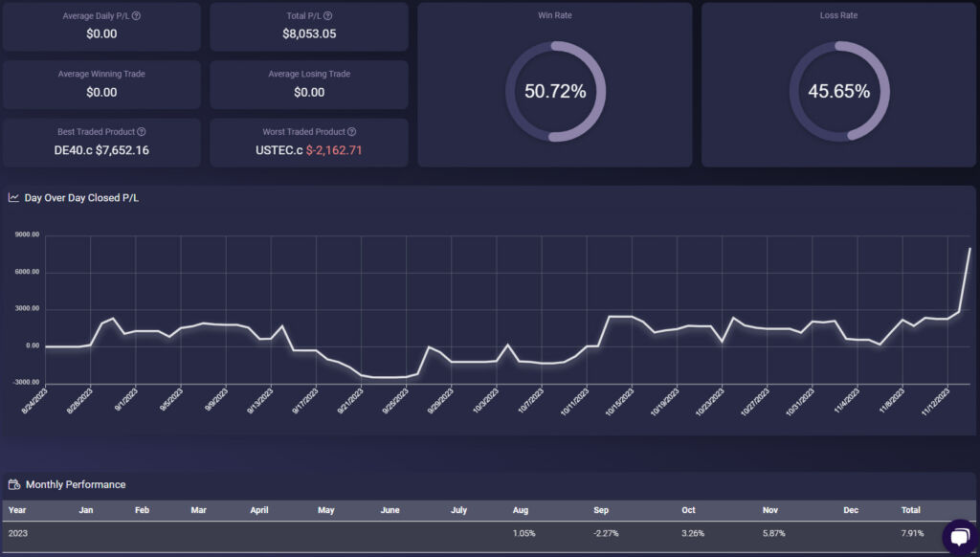Click the P/L line's final peak point
Viewport: 980px width, 557px height.
point(970,249)
